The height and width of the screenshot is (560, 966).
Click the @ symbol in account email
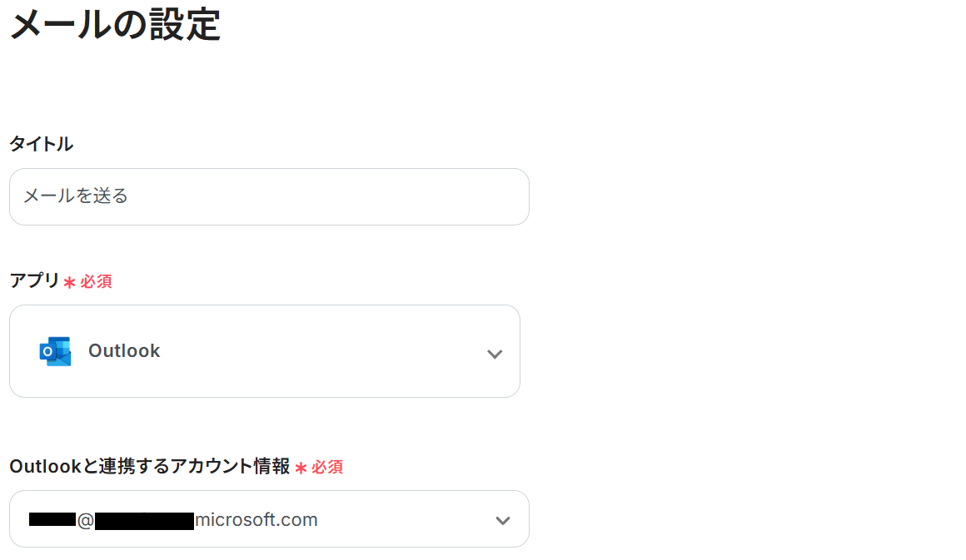click(85, 521)
